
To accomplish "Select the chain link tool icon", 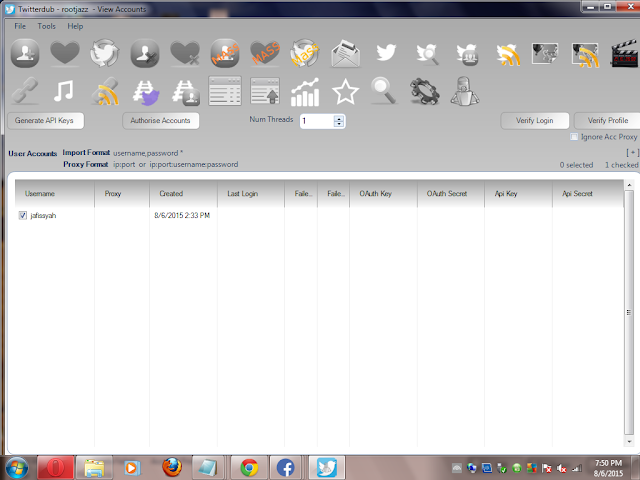I will [25, 91].
